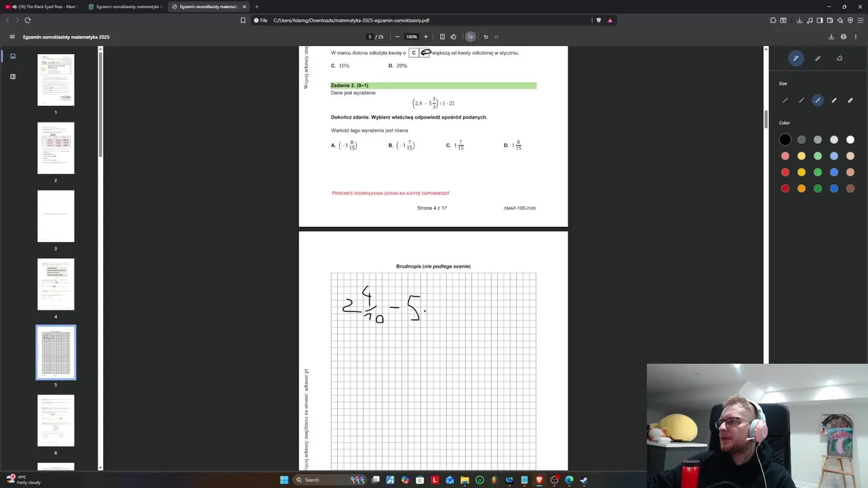
Task: Choose the thinnest pen size
Action: 785,100
